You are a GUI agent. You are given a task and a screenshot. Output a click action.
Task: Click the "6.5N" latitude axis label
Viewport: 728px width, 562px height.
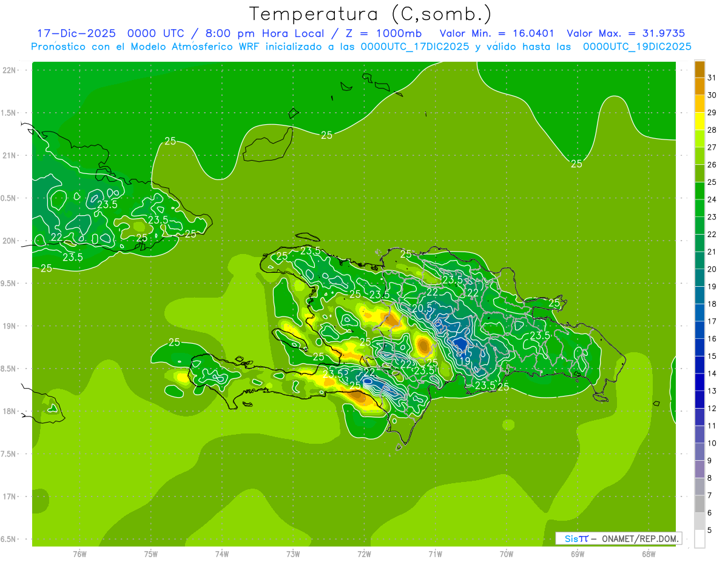point(9,539)
